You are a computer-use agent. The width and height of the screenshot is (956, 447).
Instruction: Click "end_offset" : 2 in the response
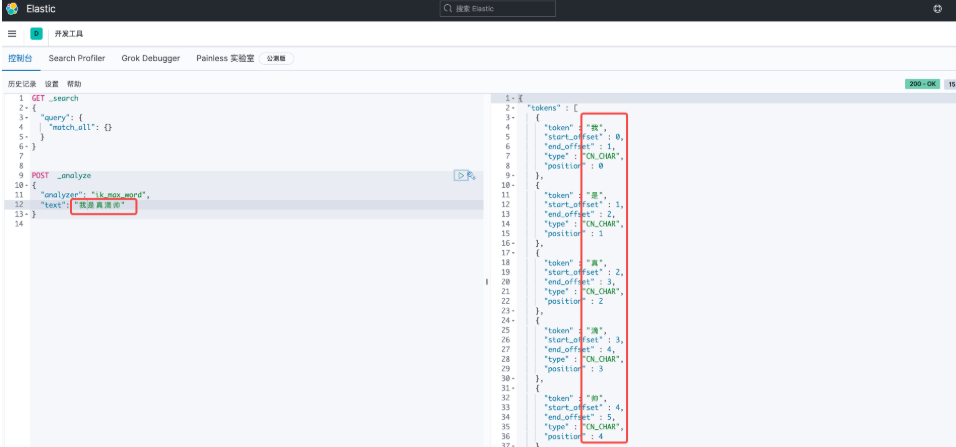(x=582, y=215)
